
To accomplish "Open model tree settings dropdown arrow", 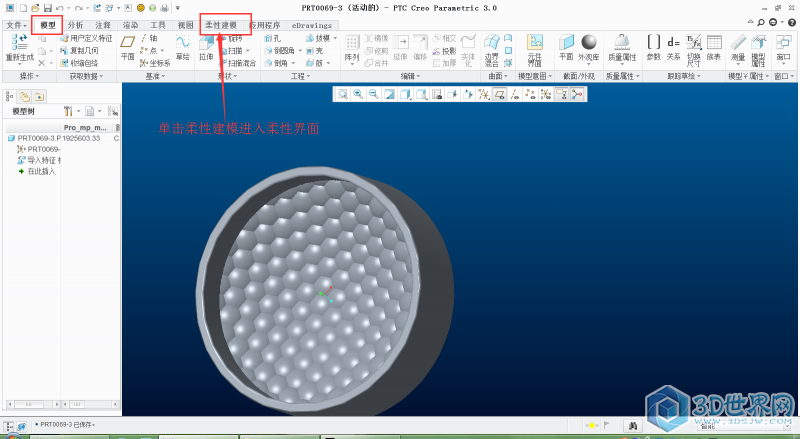I will (79, 111).
